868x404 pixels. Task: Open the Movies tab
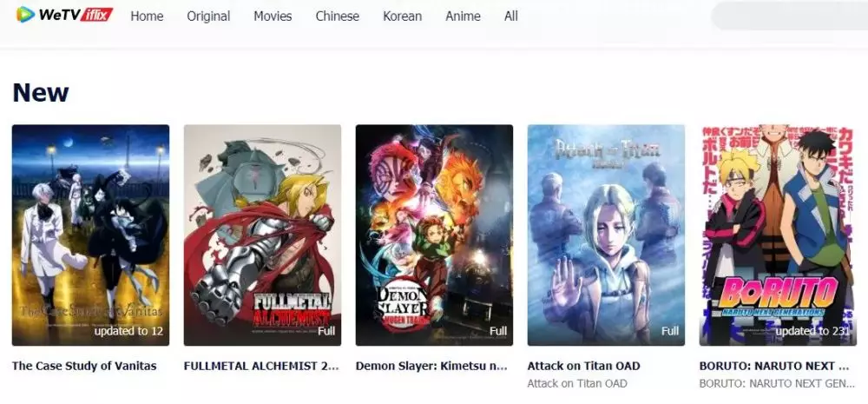[x=273, y=17]
